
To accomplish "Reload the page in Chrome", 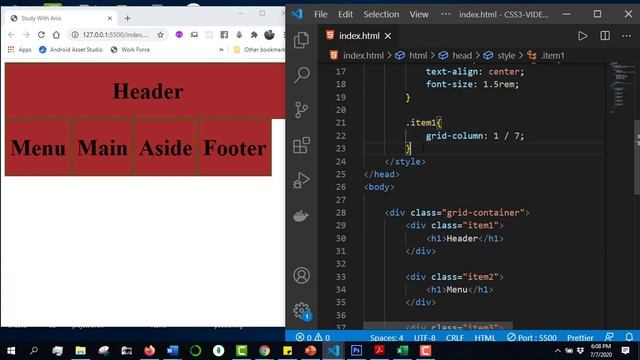I will 41,35.
